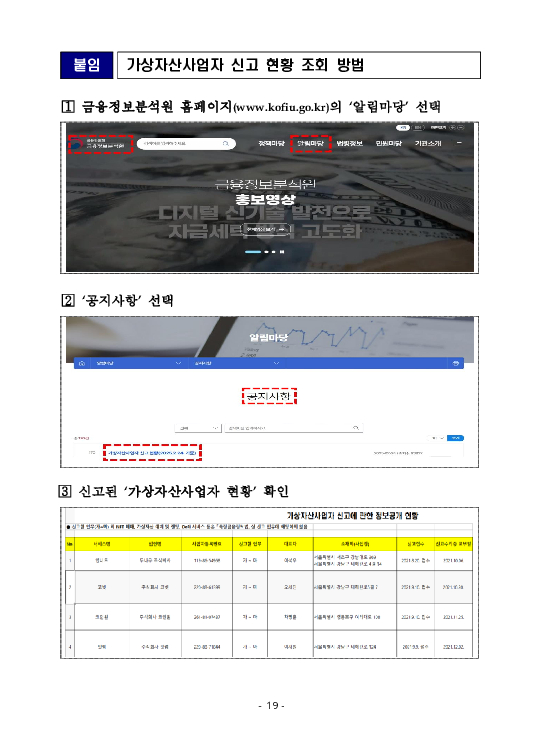Open the hamburger menu at navigation bar end
The height and width of the screenshot is (737, 539).
(x=459, y=143)
